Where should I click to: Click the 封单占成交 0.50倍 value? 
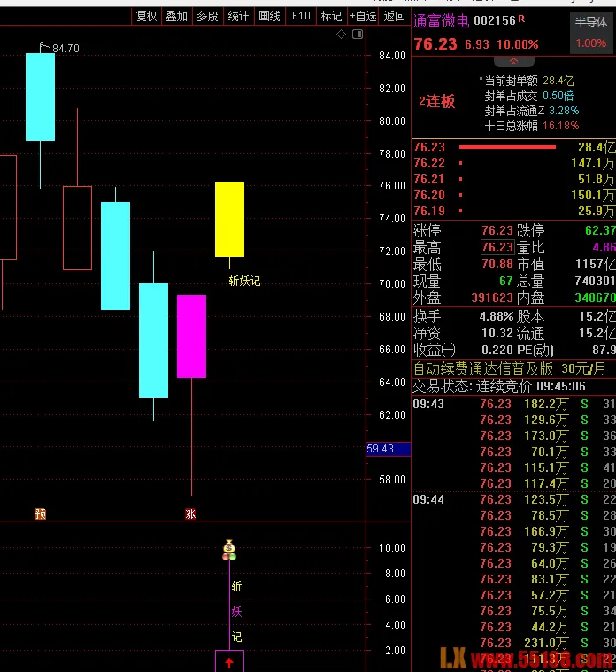[558, 96]
